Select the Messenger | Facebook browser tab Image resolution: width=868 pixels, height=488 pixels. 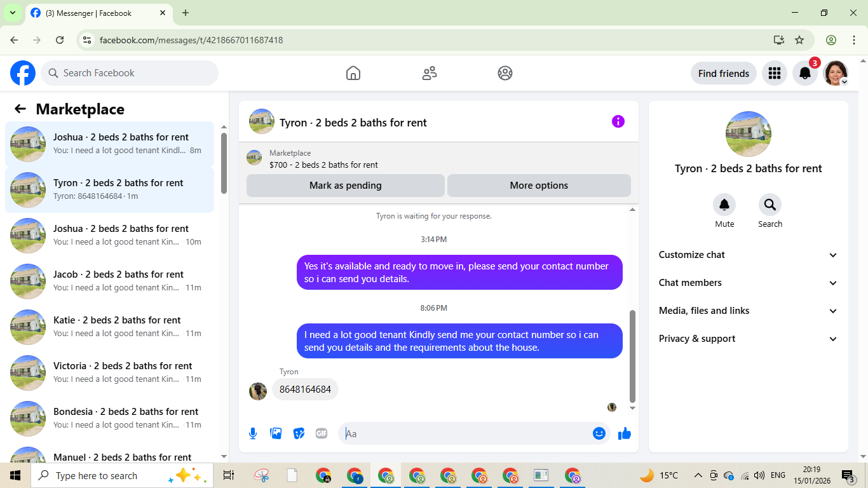click(x=98, y=13)
